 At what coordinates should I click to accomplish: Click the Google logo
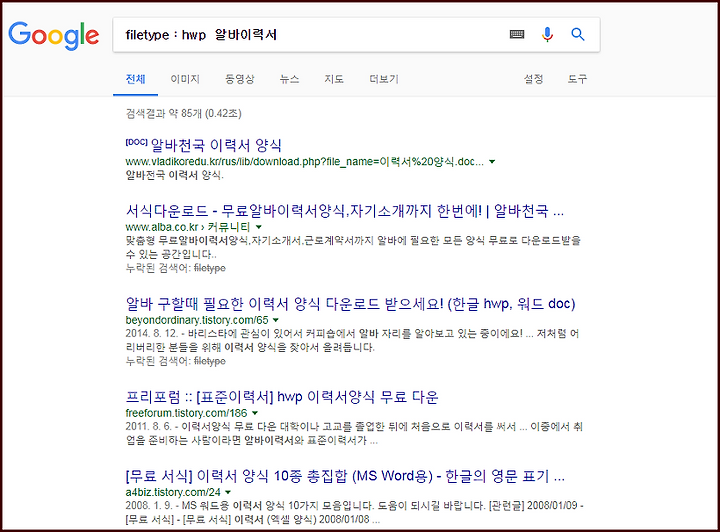click(x=54, y=35)
